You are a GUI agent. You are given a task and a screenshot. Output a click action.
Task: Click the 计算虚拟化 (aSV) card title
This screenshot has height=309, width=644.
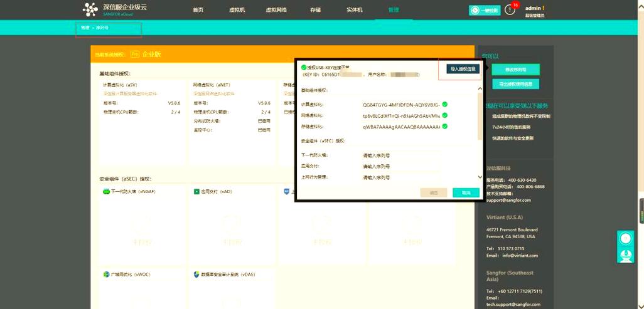pos(121,85)
